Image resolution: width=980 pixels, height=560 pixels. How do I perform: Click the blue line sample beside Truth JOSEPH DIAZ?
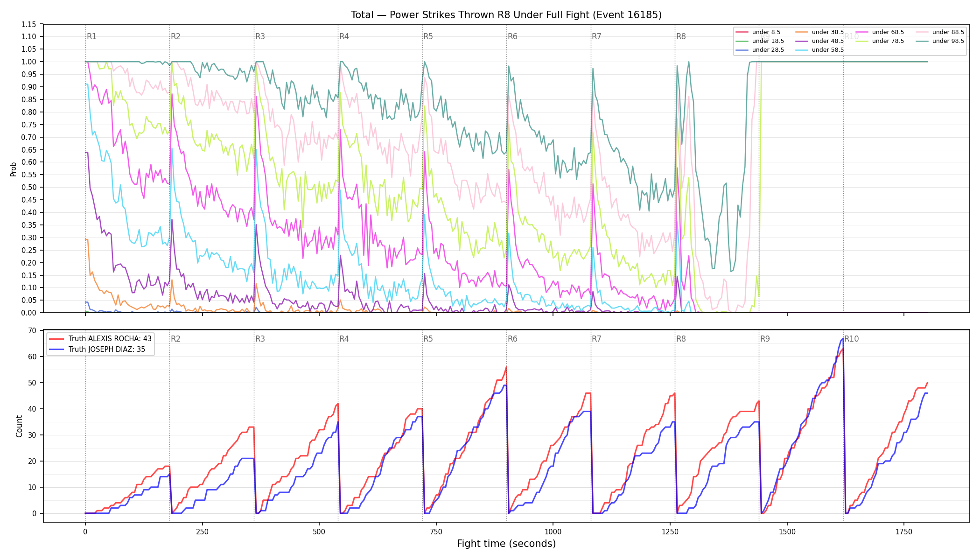click(x=56, y=350)
